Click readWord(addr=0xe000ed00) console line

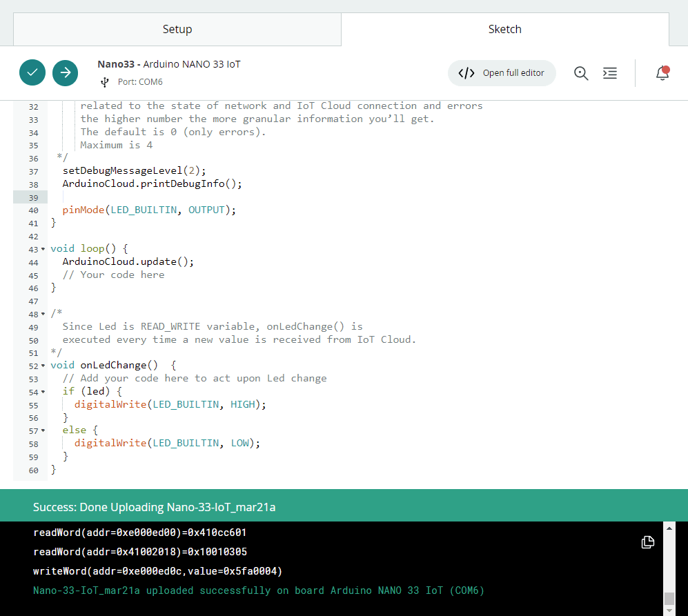point(139,533)
